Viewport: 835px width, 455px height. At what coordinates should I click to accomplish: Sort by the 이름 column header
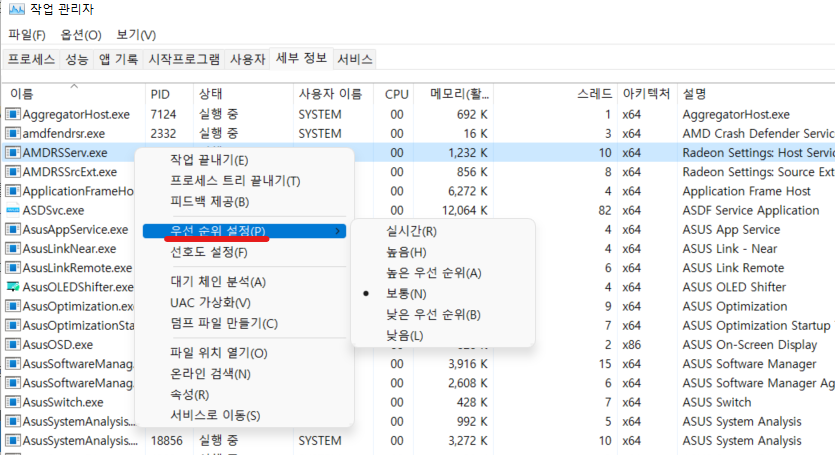[x=74, y=94]
